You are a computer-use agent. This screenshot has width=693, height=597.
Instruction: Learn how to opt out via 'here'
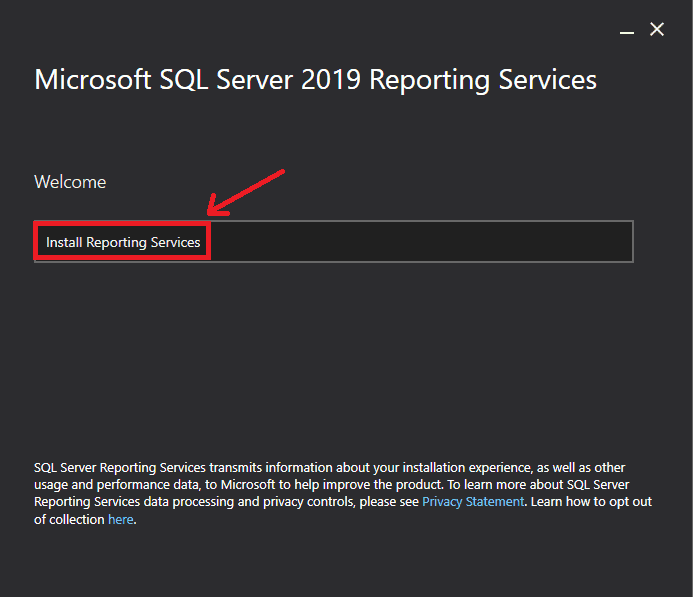(121, 520)
